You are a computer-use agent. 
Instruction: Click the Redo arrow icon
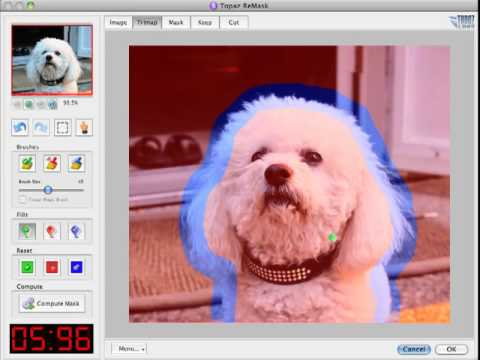[41, 128]
